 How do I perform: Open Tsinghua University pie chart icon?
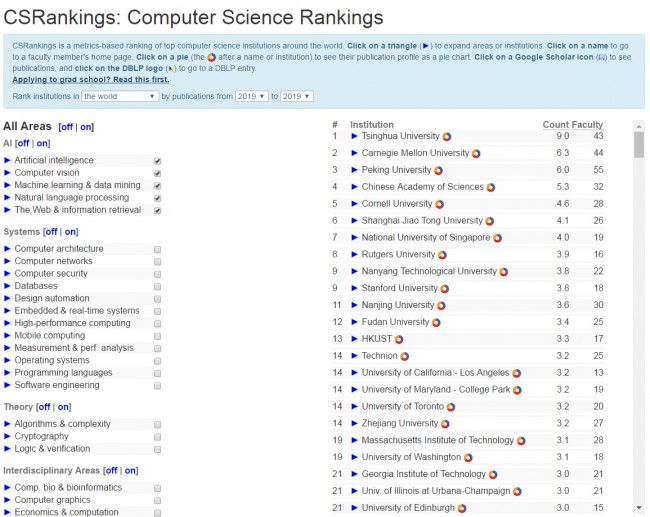tap(446, 136)
